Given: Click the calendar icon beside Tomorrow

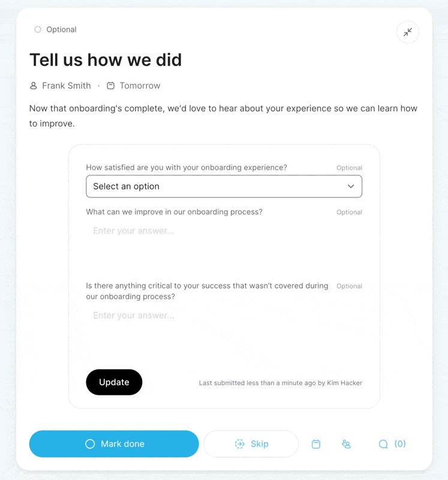Looking at the screenshot, I should click(x=110, y=86).
